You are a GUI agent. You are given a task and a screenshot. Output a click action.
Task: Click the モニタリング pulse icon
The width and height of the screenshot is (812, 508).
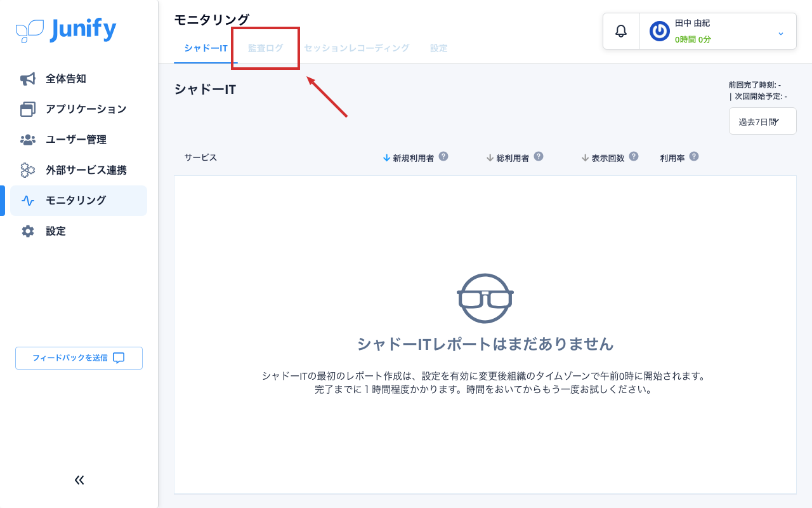(x=28, y=201)
